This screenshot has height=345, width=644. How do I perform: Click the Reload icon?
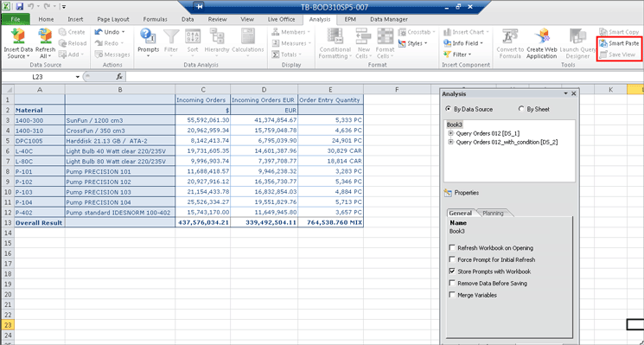point(62,43)
